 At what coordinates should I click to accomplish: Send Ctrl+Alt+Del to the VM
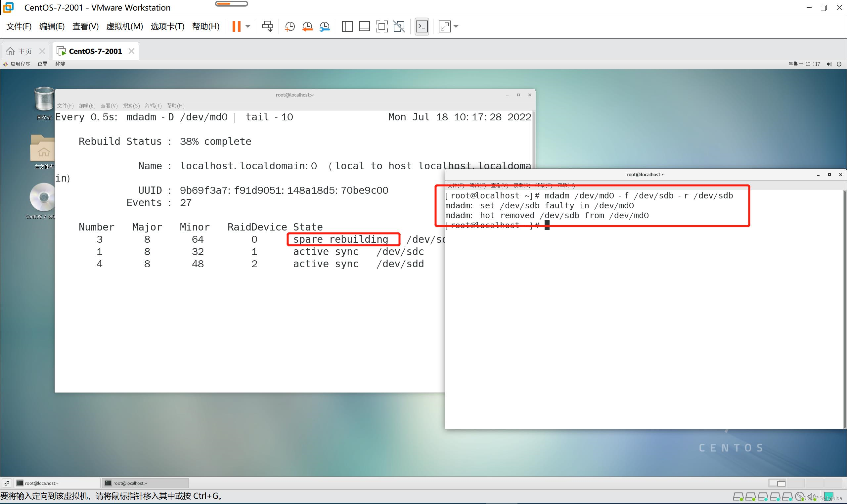click(267, 26)
